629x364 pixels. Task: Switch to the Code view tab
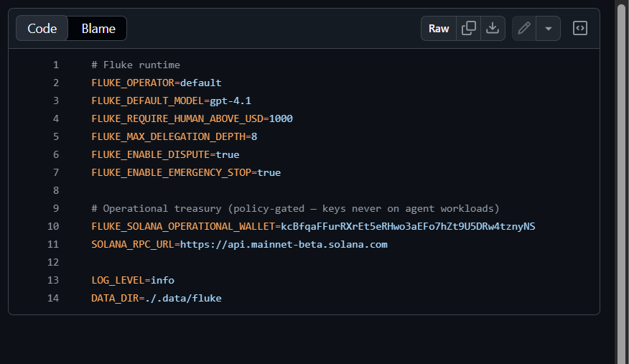click(42, 29)
